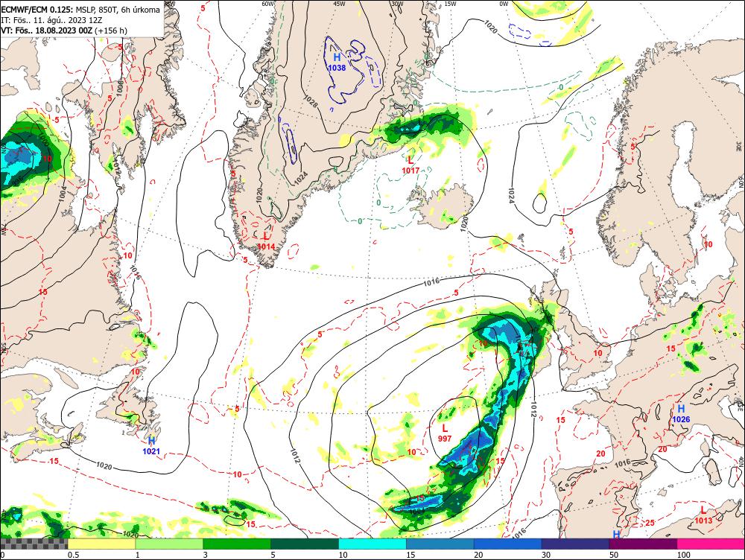Image resolution: width=745 pixels, height=560 pixels.
Task: Click the royal blue 20–30 mm legend swatch
Action: click(x=508, y=544)
